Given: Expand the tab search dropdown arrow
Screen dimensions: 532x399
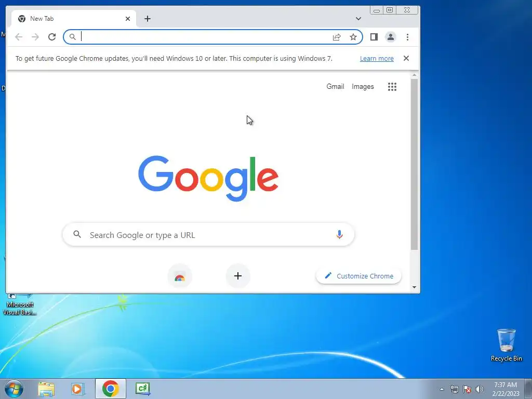Looking at the screenshot, I should pos(358,19).
